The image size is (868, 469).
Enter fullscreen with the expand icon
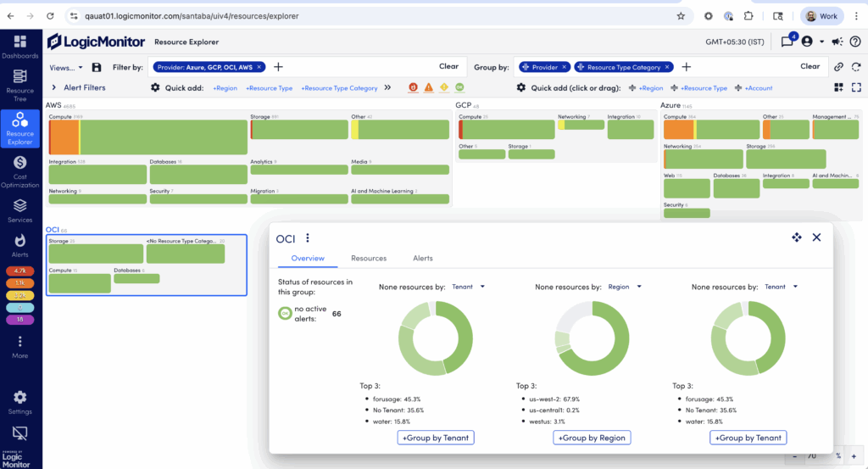tap(856, 87)
